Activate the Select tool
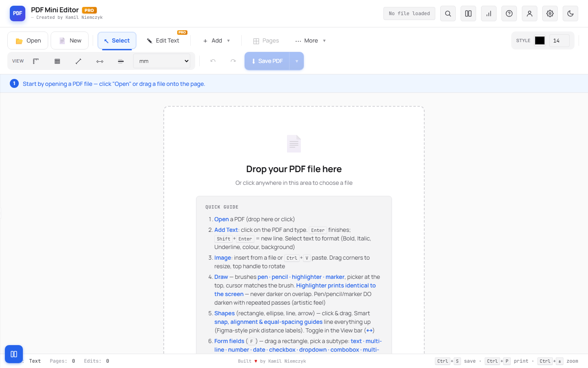 click(x=117, y=40)
